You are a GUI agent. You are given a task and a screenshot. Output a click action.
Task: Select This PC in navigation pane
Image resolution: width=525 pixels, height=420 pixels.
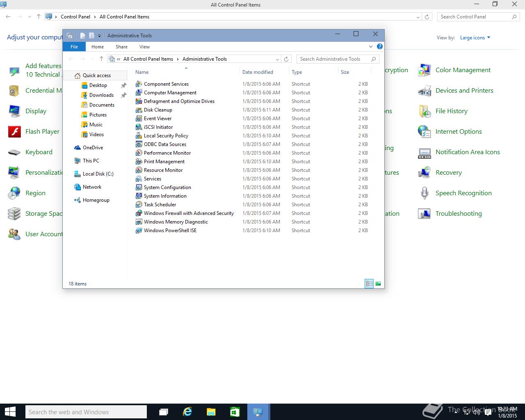point(91,161)
